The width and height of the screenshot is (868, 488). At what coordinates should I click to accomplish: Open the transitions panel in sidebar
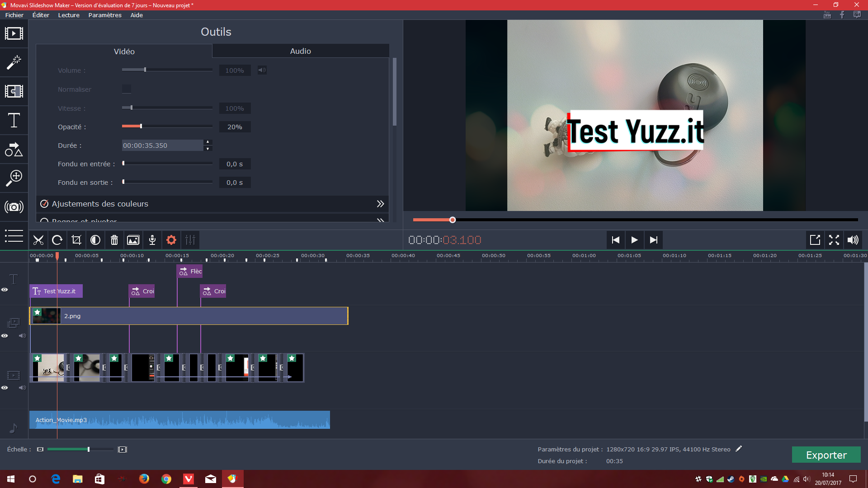tap(14, 91)
